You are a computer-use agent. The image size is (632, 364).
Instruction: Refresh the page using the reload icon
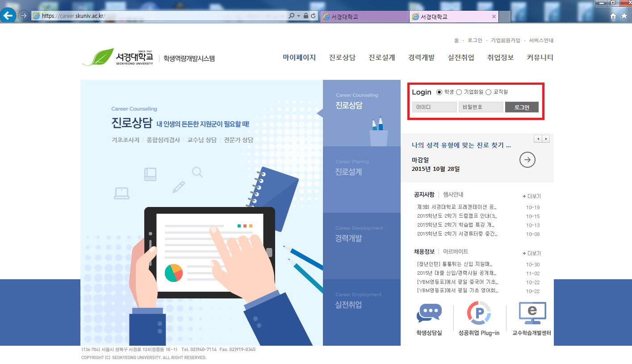314,15
